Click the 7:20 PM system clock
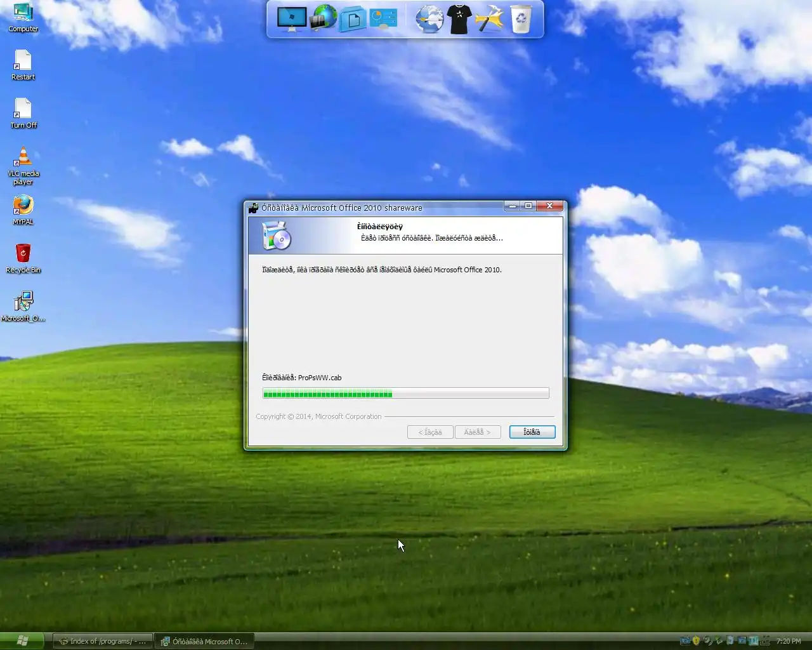812x650 pixels. [789, 641]
